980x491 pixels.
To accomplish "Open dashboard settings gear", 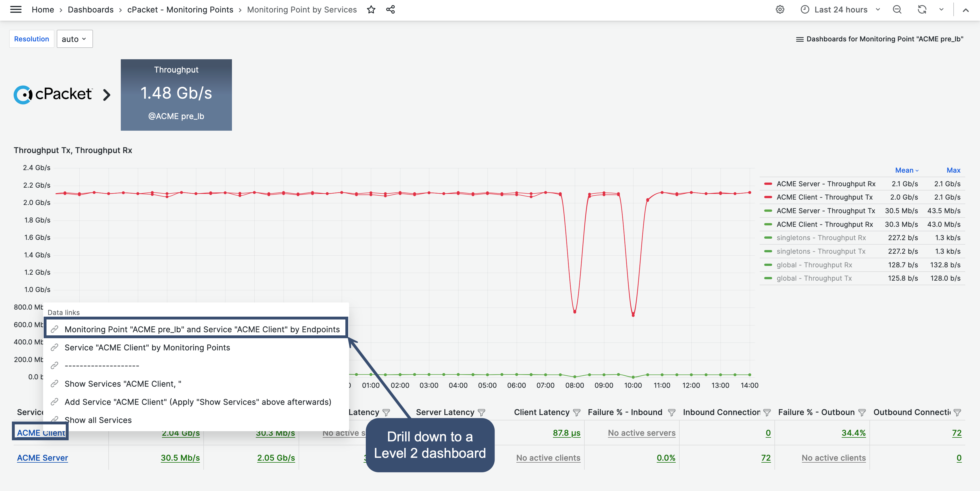I will pyautogui.click(x=780, y=10).
